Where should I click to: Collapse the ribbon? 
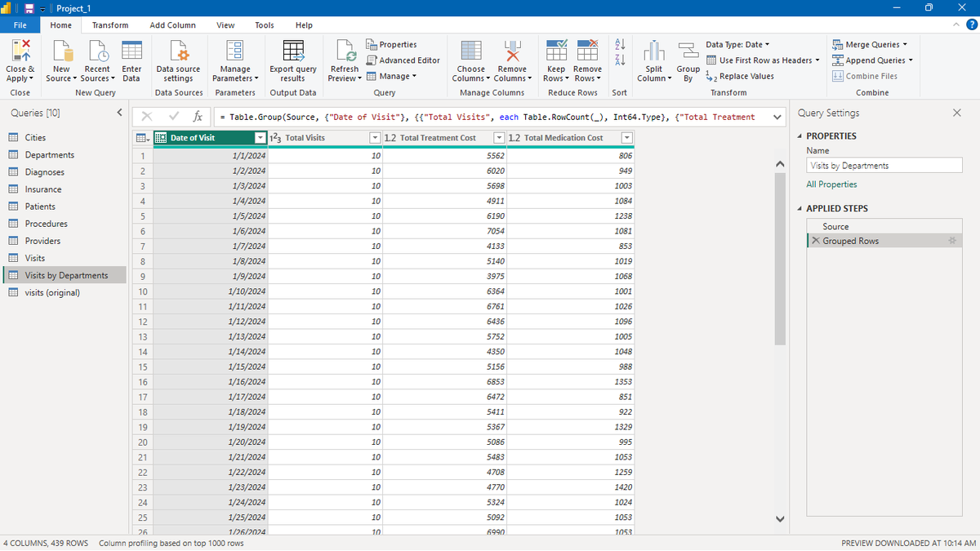click(957, 25)
